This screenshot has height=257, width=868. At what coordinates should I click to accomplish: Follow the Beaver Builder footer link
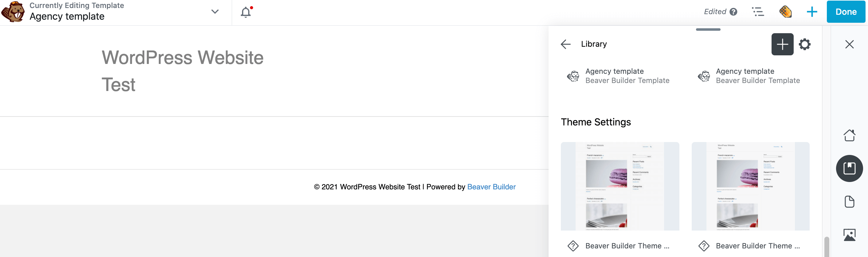(491, 187)
